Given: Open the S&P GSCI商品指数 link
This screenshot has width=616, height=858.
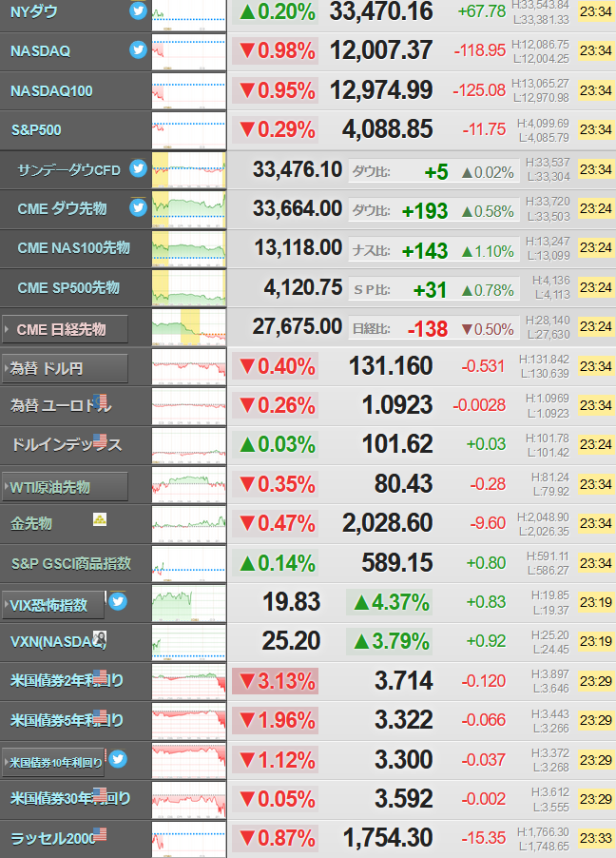Looking at the screenshot, I should pos(71,563).
